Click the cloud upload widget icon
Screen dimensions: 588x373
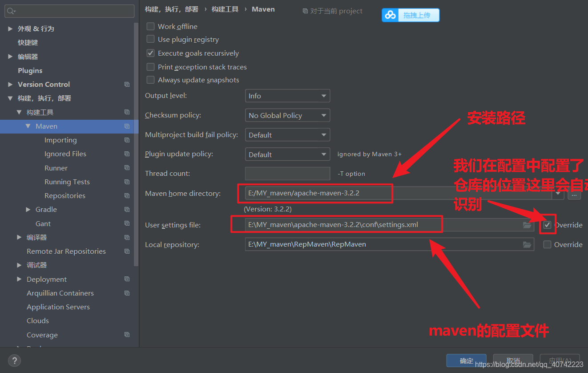(x=391, y=15)
